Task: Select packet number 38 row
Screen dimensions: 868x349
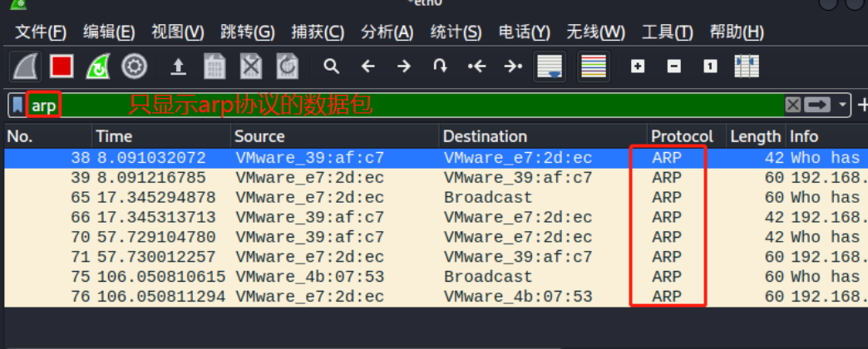Action: tap(436, 158)
